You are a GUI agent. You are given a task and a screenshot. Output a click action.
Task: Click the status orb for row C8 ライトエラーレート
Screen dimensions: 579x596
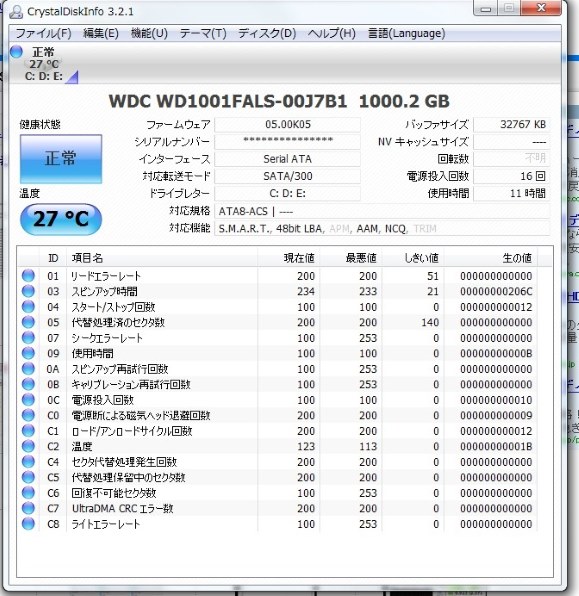coord(28,524)
